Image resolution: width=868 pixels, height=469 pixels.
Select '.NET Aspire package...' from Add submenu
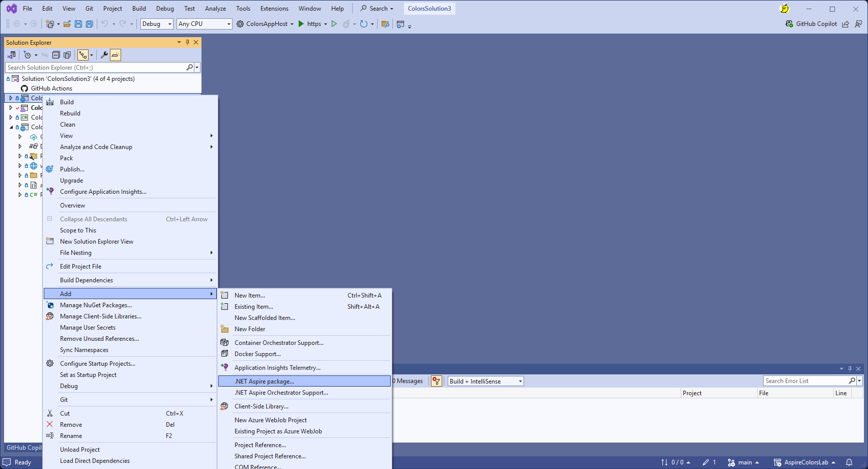[264, 382]
